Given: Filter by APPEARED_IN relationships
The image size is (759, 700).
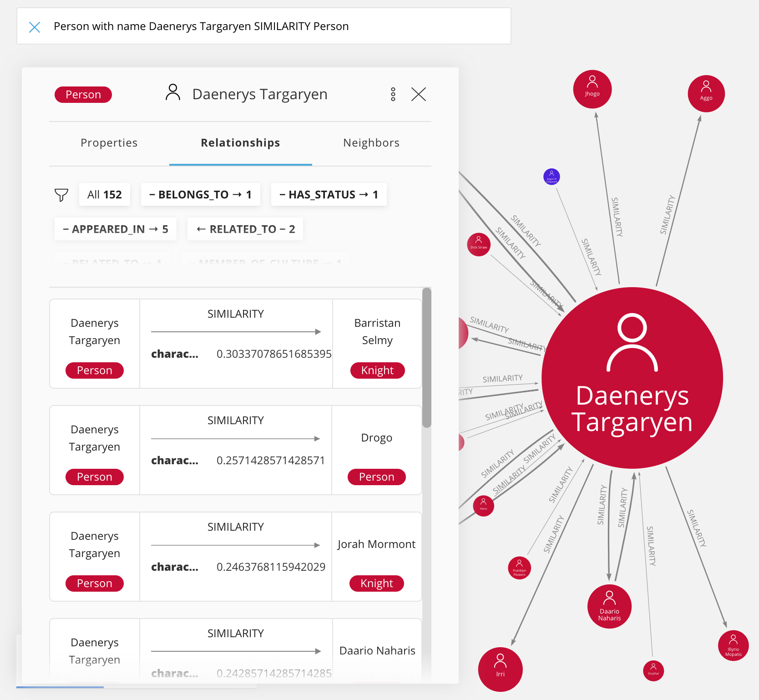Looking at the screenshot, I should tap(116, 229).
